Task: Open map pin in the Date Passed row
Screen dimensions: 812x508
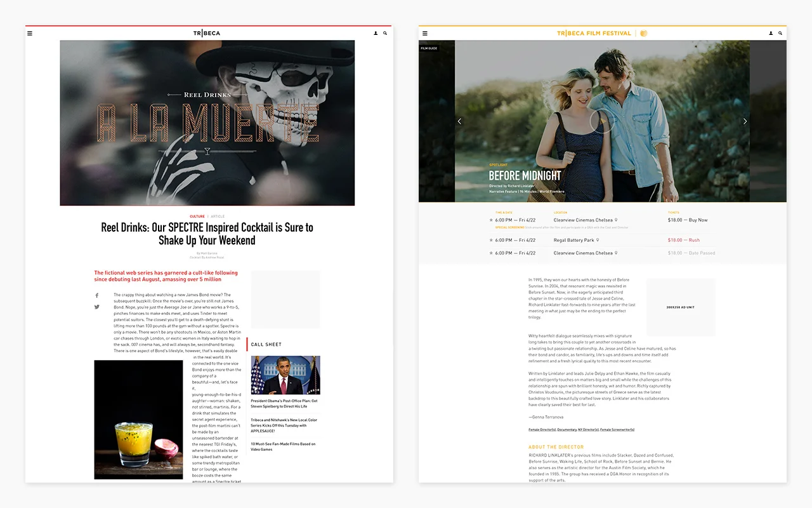Action: pos(616,253)
